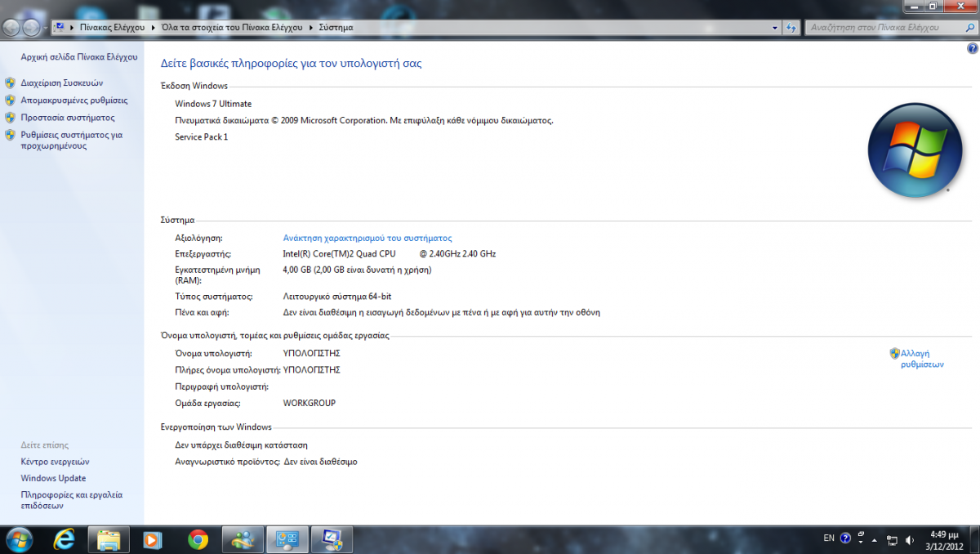Minimize the System window

(x=912, y=5)
